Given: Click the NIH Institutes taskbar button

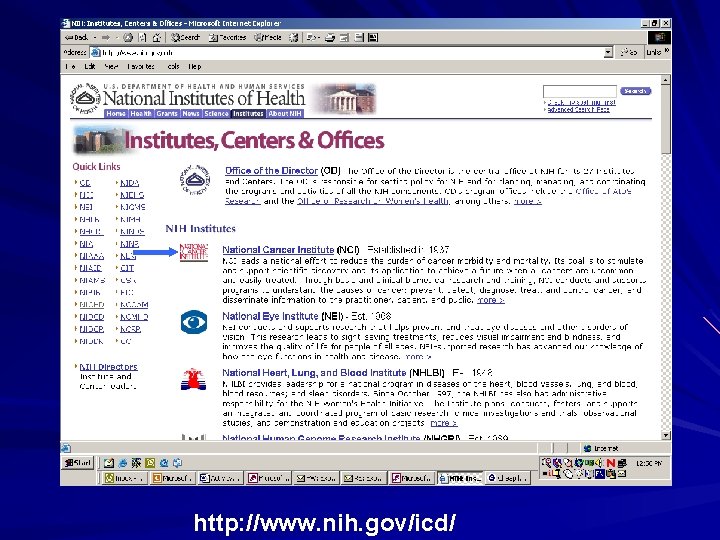Looking at the screenshot, I should [460, 478].
